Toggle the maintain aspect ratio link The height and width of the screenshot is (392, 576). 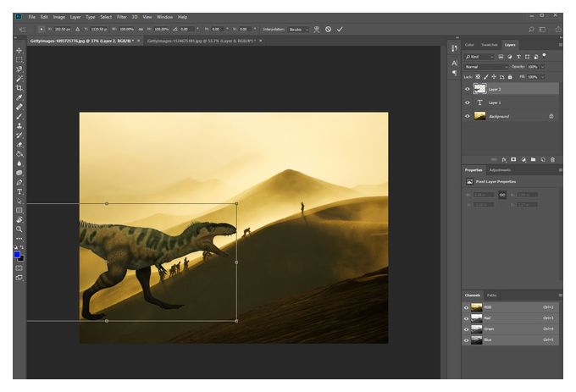(x=141, y=29)
